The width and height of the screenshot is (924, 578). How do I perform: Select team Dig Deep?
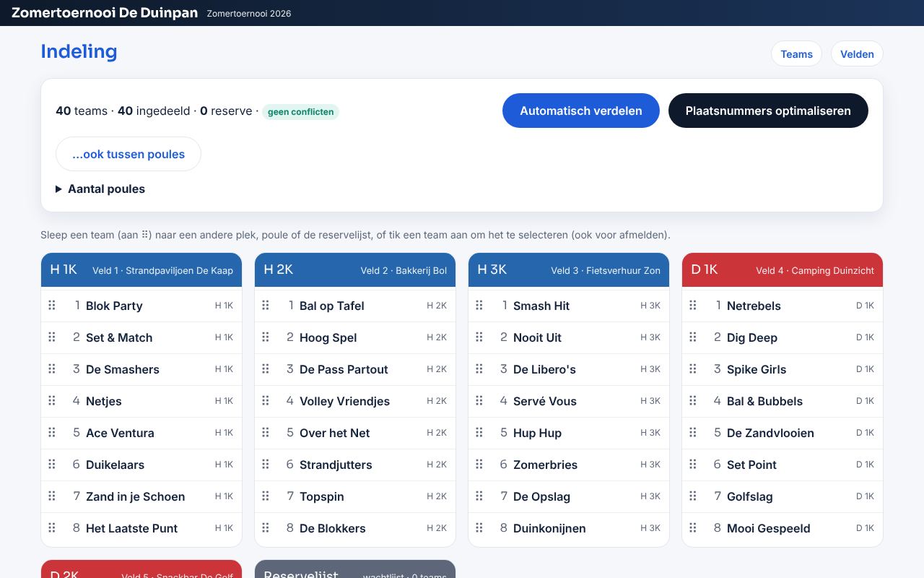(x=783, y=337)
